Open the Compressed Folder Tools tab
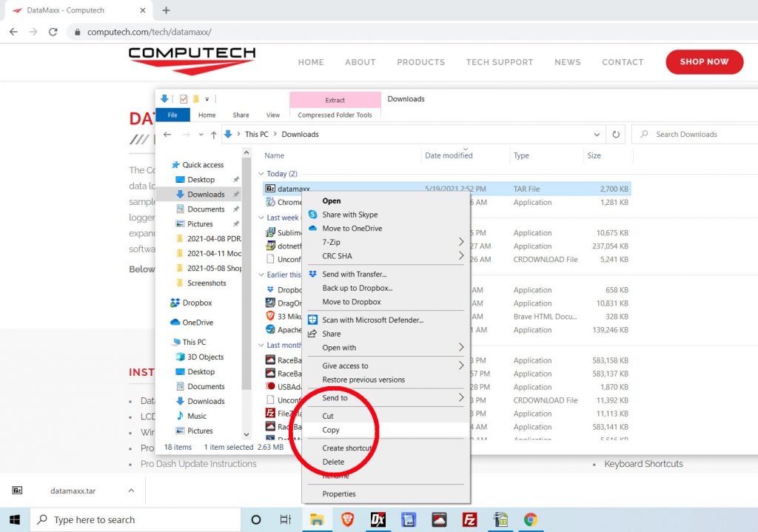This screenshot has width=758, height=532. [335, 115]
